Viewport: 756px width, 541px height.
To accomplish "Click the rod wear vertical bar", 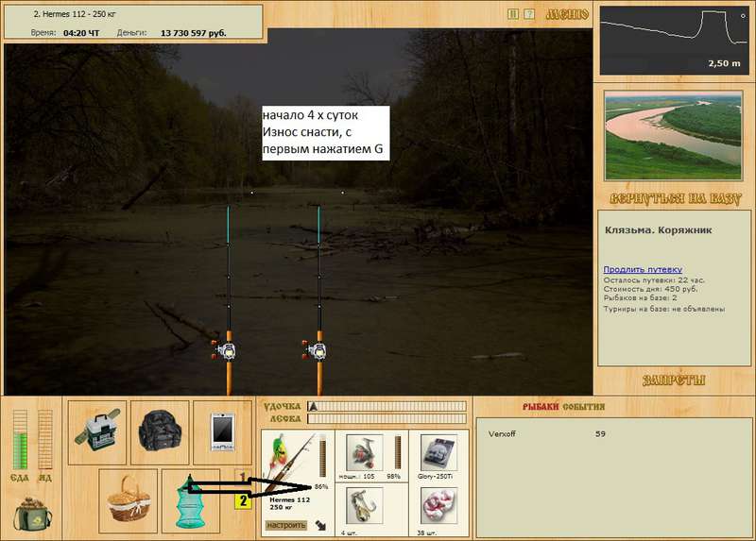I will click(x=322, y=458).
